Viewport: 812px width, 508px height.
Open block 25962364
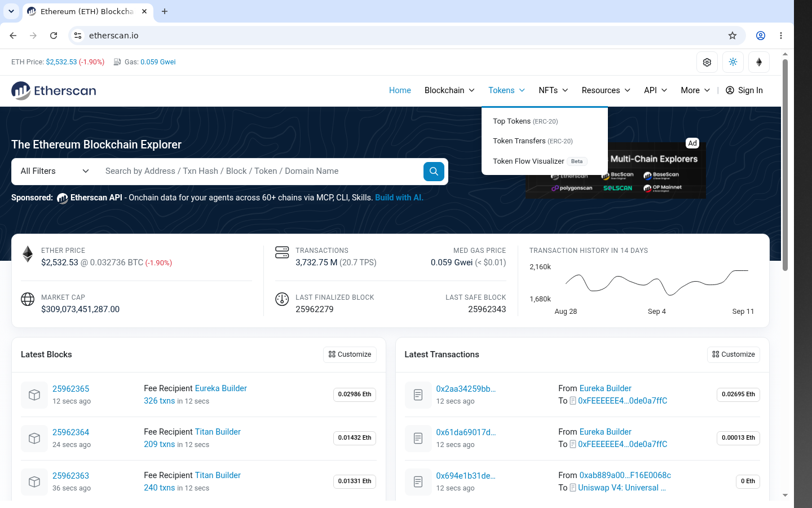(70, 432)
